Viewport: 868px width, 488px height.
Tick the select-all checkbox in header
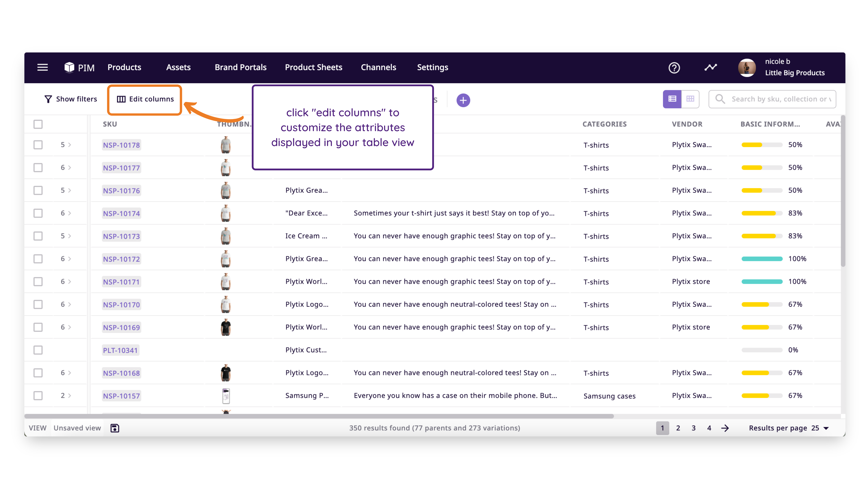(38, 124)
